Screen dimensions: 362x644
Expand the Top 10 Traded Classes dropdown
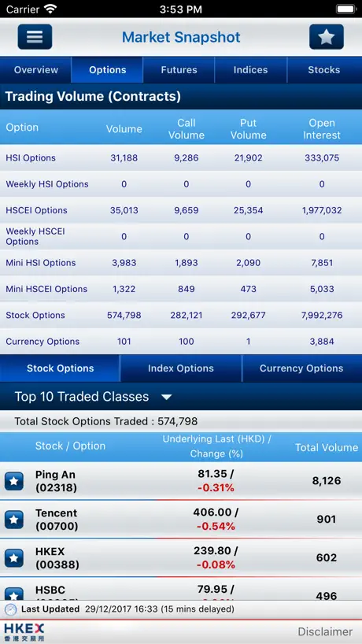tap(94, 397)
